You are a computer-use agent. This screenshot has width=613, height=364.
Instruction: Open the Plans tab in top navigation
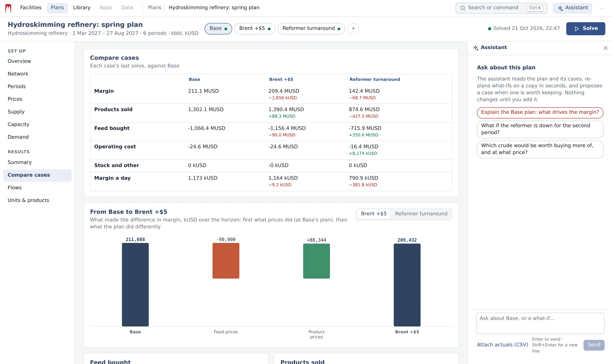[57, 8]
